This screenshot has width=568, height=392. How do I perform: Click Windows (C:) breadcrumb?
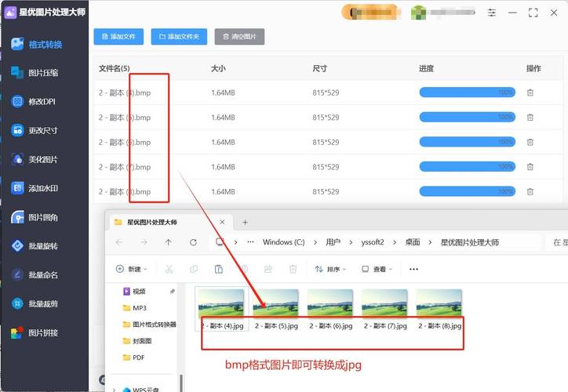[x=284, y=241]
